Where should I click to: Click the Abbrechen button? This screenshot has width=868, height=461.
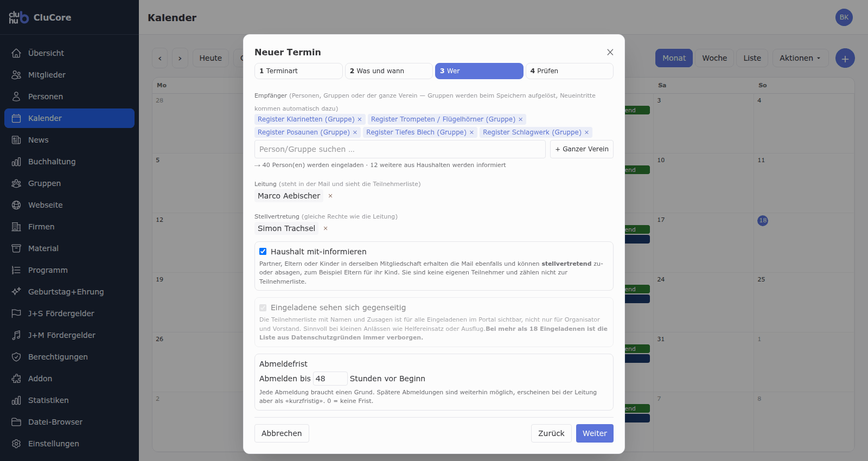click(x=282, y=433)
